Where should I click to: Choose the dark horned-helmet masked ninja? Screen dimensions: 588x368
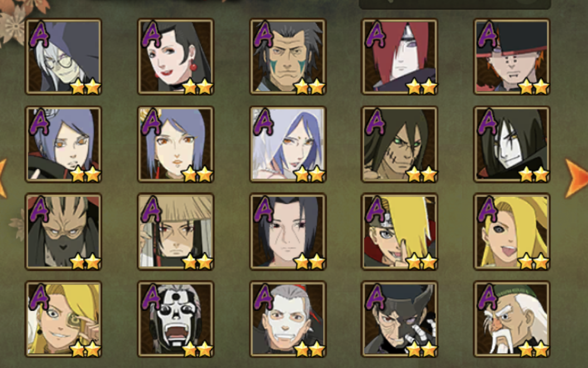[400, 319]
